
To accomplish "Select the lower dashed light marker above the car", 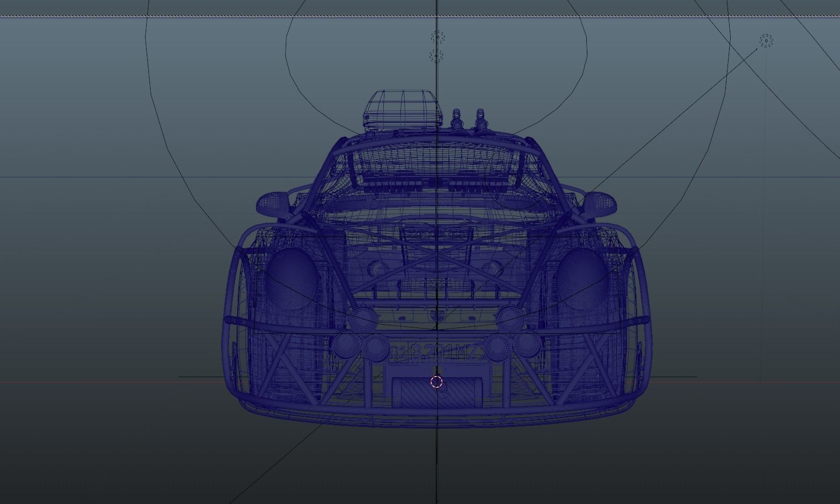I will tap(436, 56).
